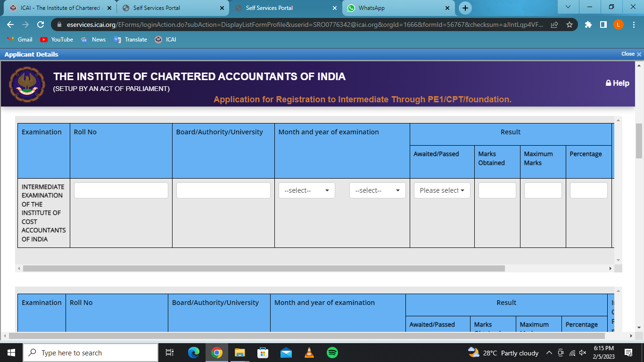Click the 'Application for Registration to Intermediate' heading
The height and width of the screenshot is (362, 644).
(x=363, y=99)
